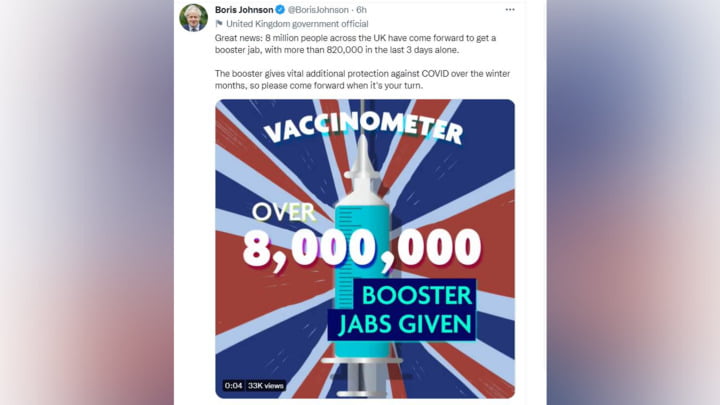Open the Boris Johnson display name link

tap(244, 9)
